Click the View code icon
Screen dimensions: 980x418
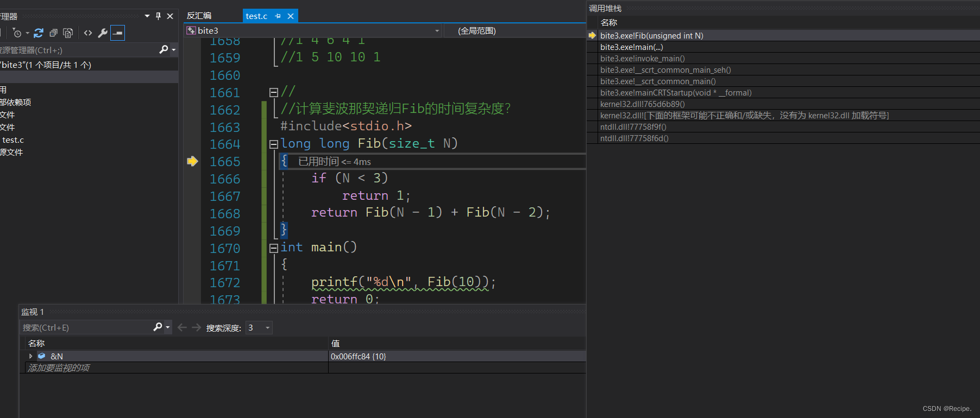[x=88, y=33]
